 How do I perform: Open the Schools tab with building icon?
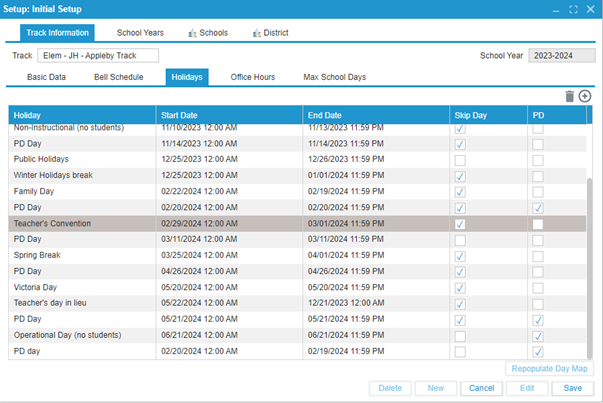[x=206, y=33]
